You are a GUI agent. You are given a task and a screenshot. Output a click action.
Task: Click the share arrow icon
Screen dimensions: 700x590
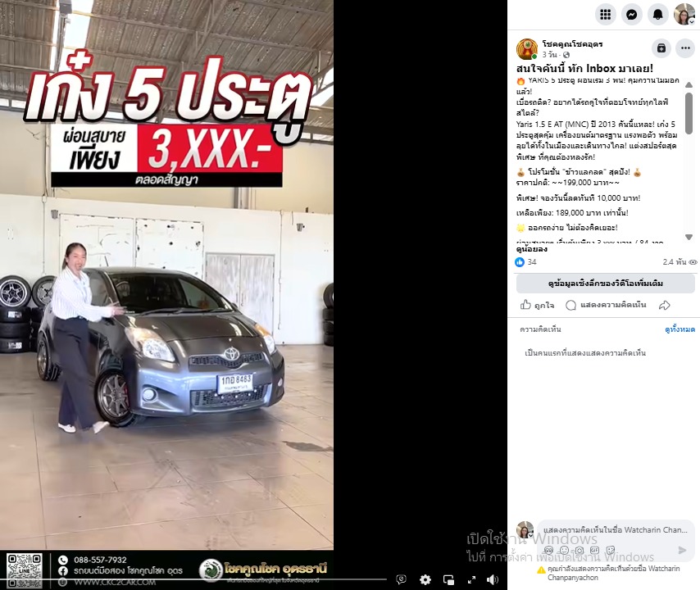pyautogui.click(x=664, y=306)
